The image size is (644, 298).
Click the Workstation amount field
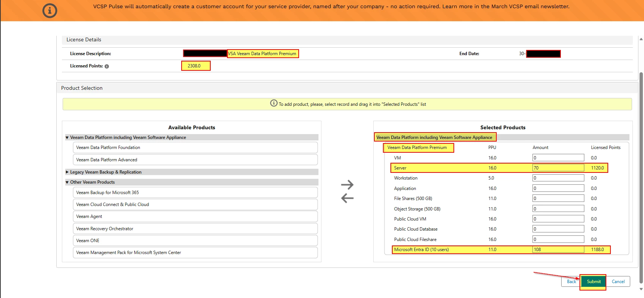point(558,178)
